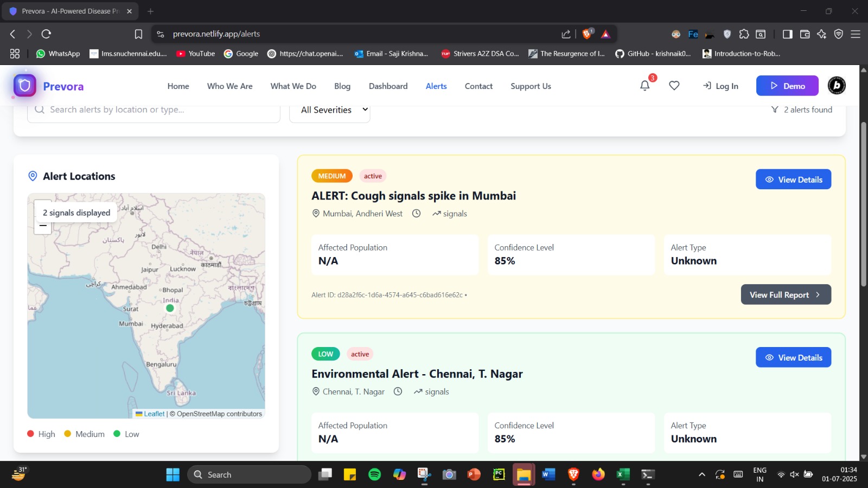Open a new browser tab

point(150,11)
